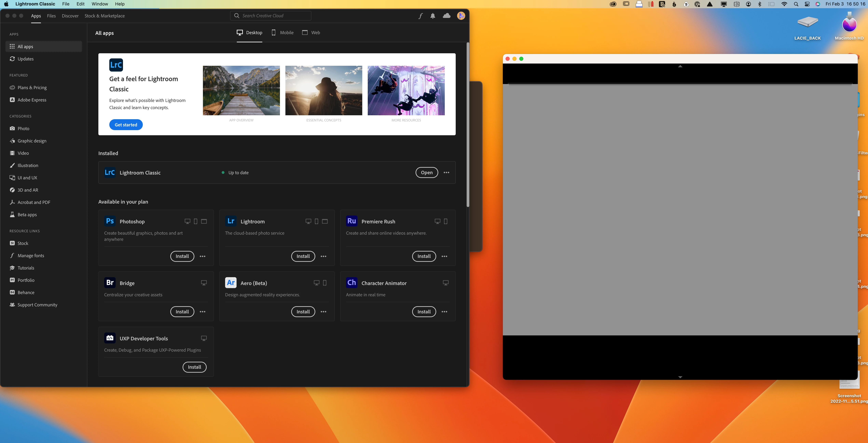Screen dimensions: 868x443
Task: Install the Bridge app
Action: coord(182,312)
